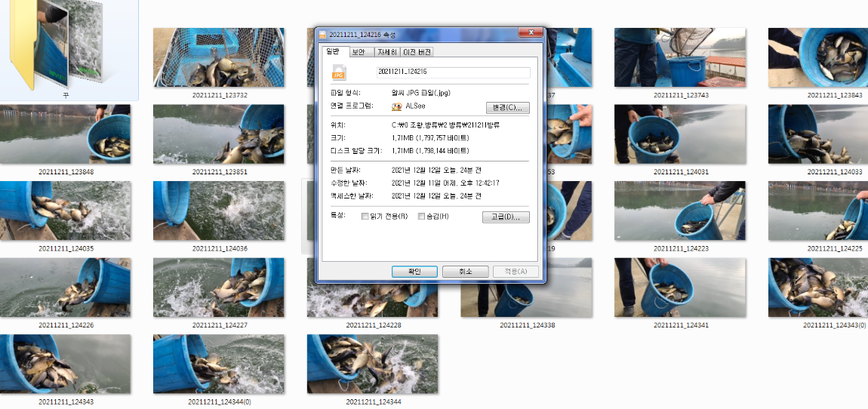Screen dimensions: 868x409
Task: Click file name label 20211211_124341
Action: tap(681, 325)
